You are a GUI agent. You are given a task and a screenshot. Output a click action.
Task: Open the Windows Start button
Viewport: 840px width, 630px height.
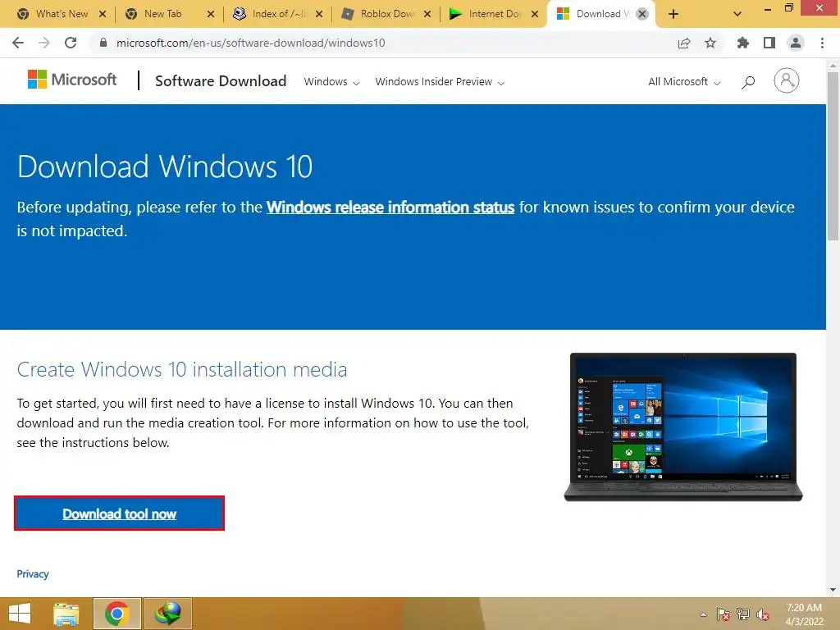click(20, 614)
